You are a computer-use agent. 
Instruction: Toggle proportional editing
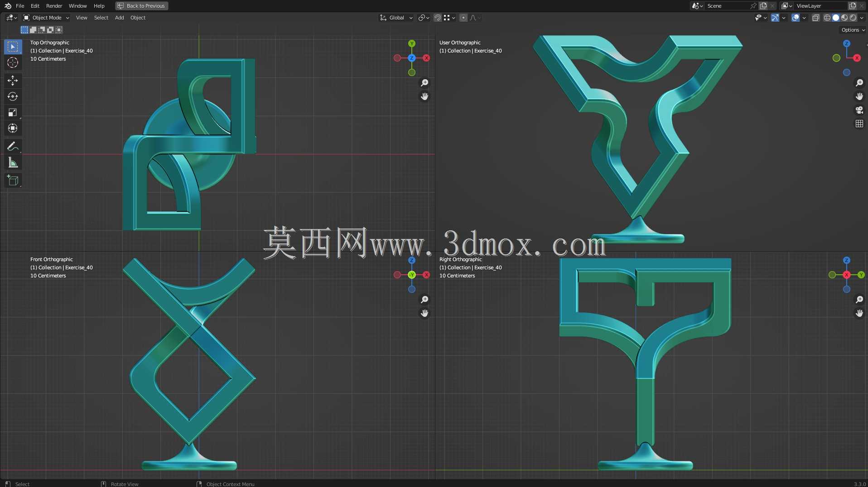[463, 18]
